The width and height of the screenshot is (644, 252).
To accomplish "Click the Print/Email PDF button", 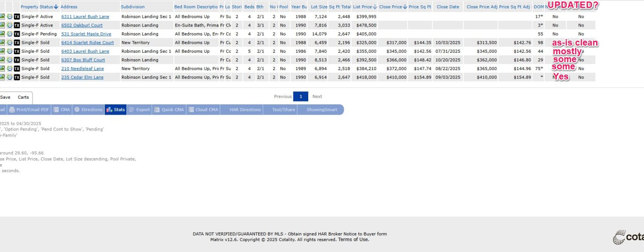I will pyautogui.click(x=29, y=109).
